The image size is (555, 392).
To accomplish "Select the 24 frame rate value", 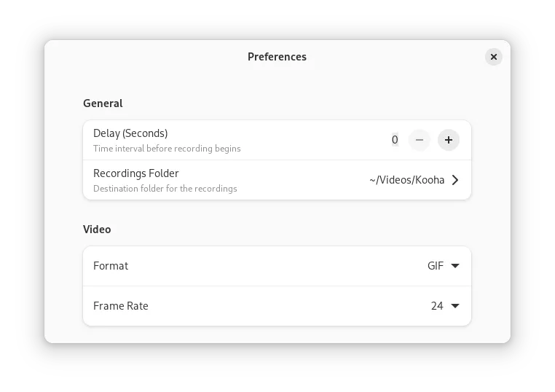I will point(437,305).
